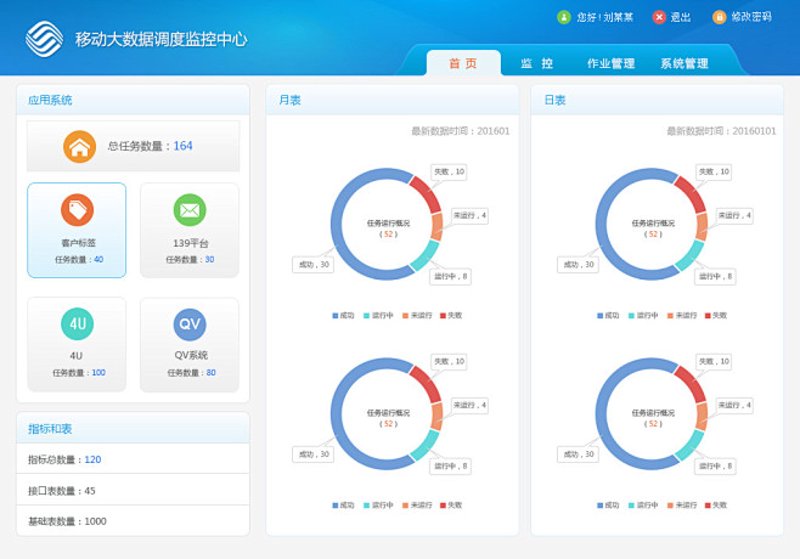Click 最新数据时间：20160101 in 日表
The width and height of the screenshot is (800, 559).
[x=721, y=131]
